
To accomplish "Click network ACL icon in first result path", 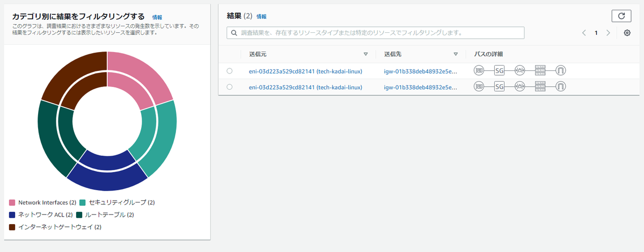I will point(519,70).
